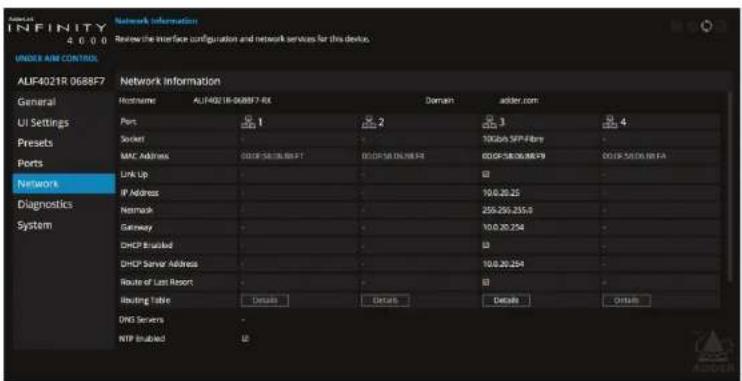
Task: Click the network port 1 icon
Action: pyautogui.click(x=247, y=122)
